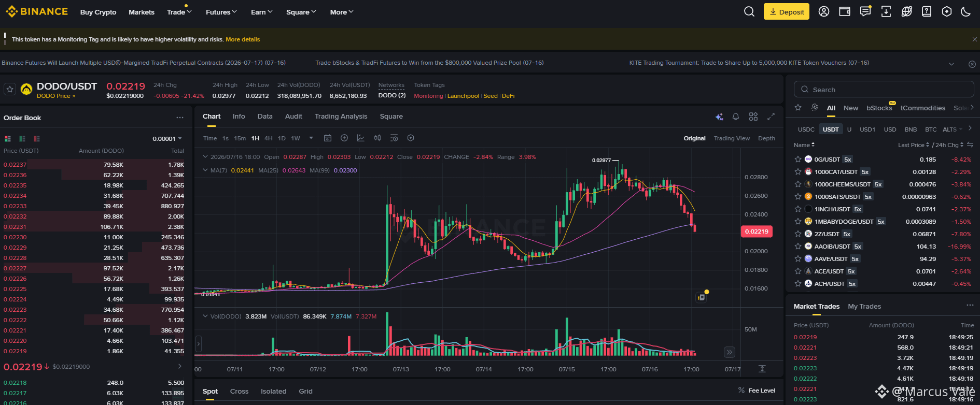Open the multi-chart layout grid icon
This screenshot has width=980, height=405.
753,117
